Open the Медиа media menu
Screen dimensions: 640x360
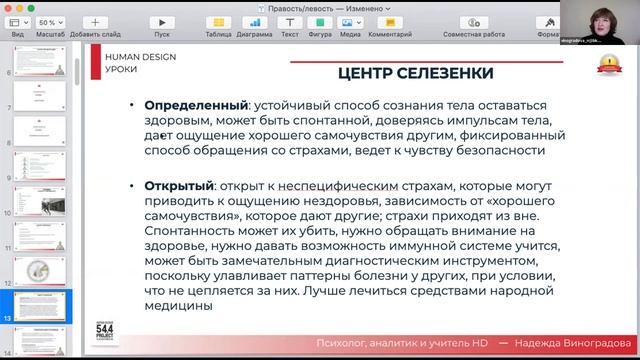[x=350, y=22]
